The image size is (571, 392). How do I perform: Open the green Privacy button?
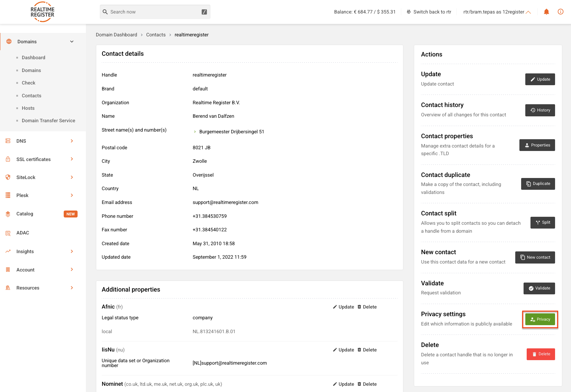[540, 319]
